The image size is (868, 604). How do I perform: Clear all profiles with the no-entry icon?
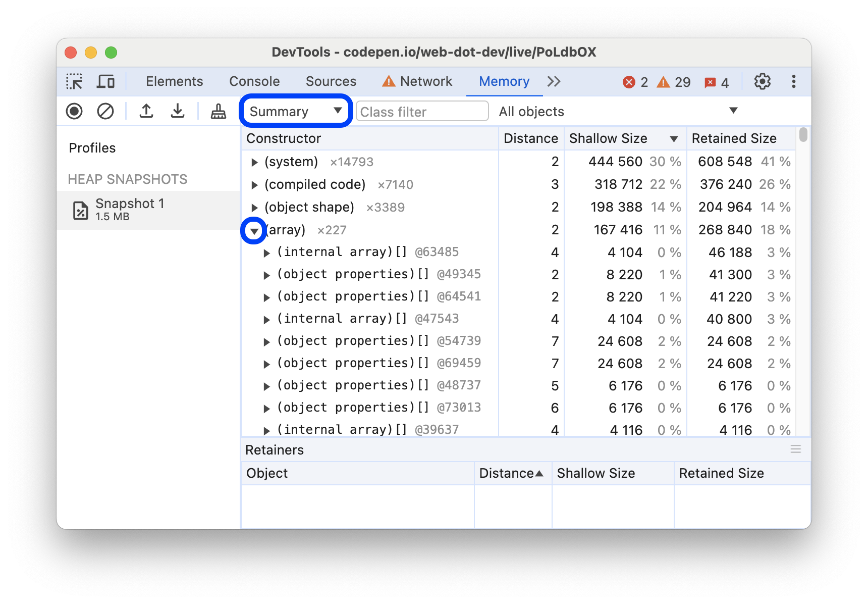pyautogui.click(x=105, y=111)
